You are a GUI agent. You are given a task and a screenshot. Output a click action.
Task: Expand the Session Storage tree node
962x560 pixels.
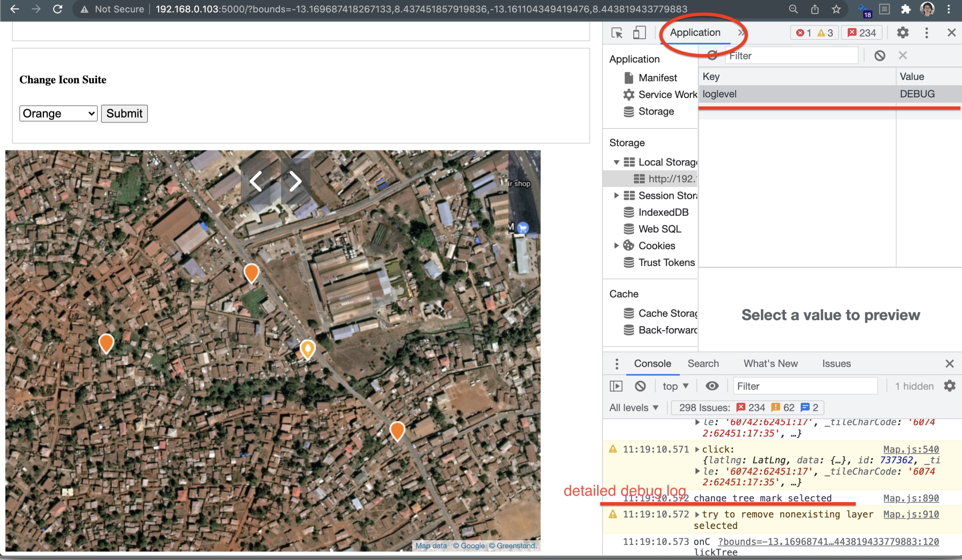(x=616, y=195)
